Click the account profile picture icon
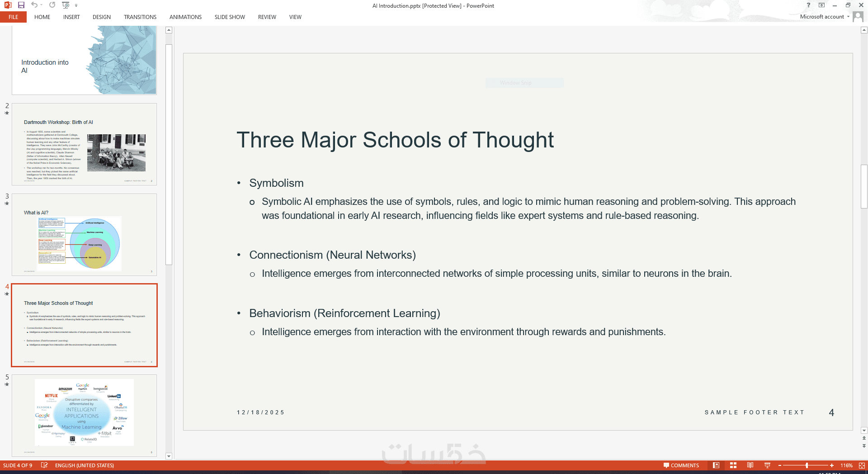 point(858,17)
